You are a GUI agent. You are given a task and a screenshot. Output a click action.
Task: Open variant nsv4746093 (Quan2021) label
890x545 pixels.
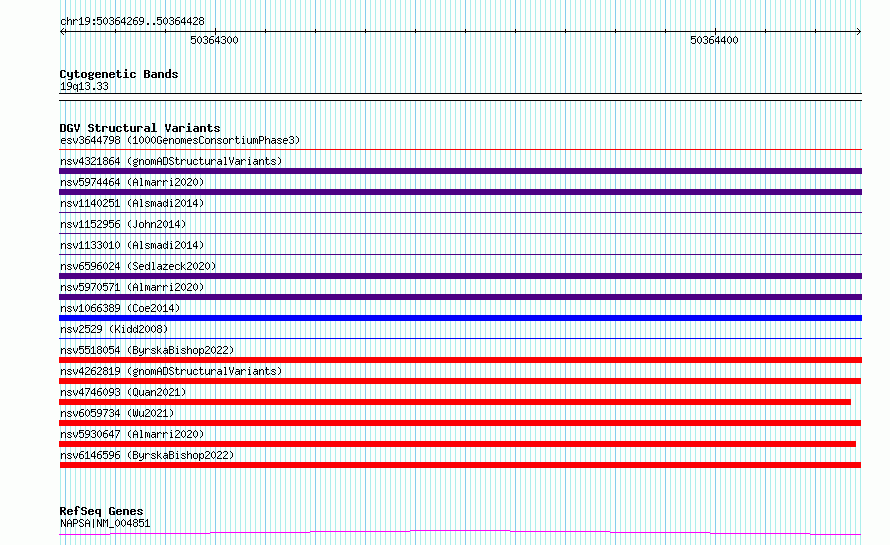click(x=123, y=392)
